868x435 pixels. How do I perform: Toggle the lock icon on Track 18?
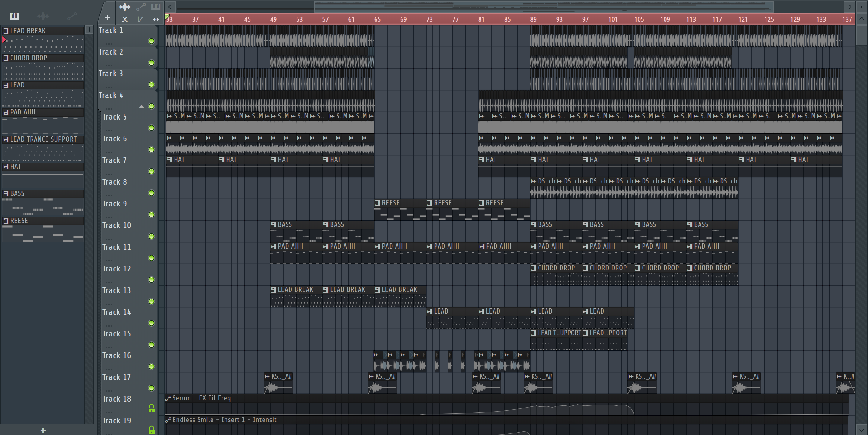[152, 408]
